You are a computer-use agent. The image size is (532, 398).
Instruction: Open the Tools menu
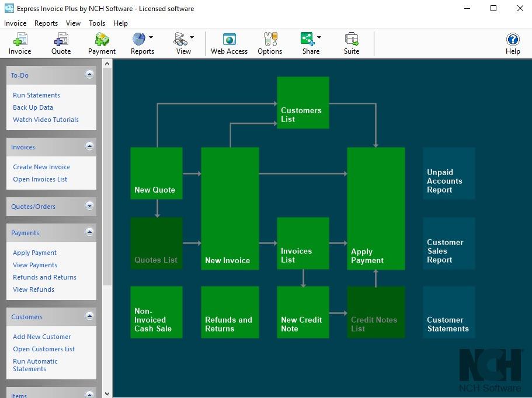point(97,23)
